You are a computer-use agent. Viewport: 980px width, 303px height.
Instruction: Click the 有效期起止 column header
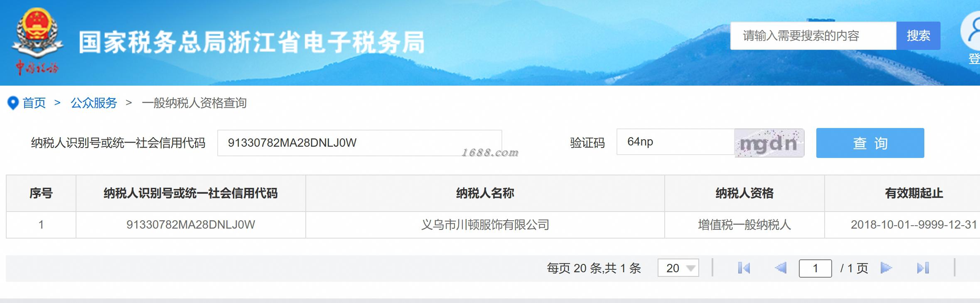[914, 193]
